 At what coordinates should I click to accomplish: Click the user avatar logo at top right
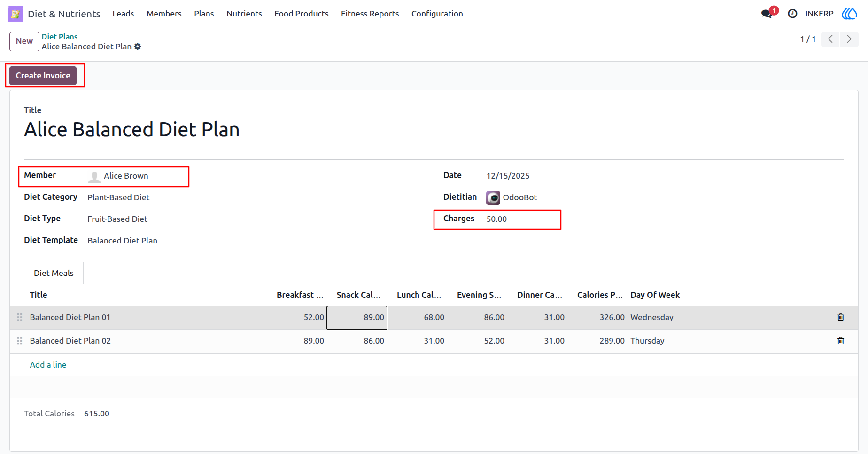click(849, 14)
